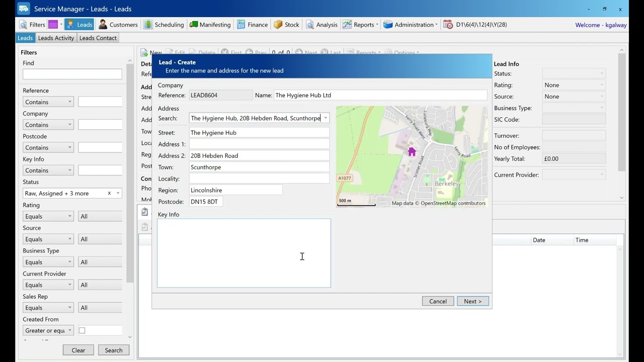Click the Reference filter value box
The height and width of the screenshot is (362, 644).
tap(100, 102)
